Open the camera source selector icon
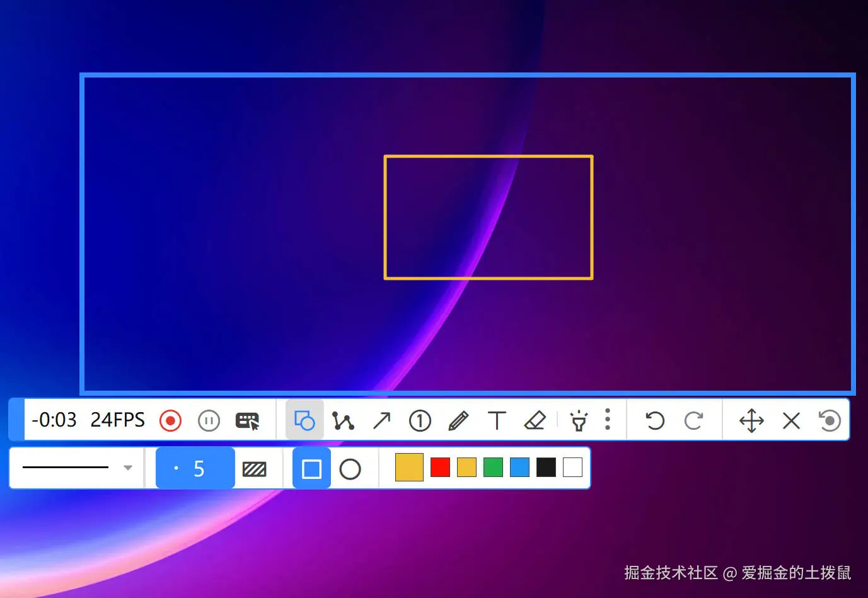Screen dimensions: 868x598 point(248,420)
